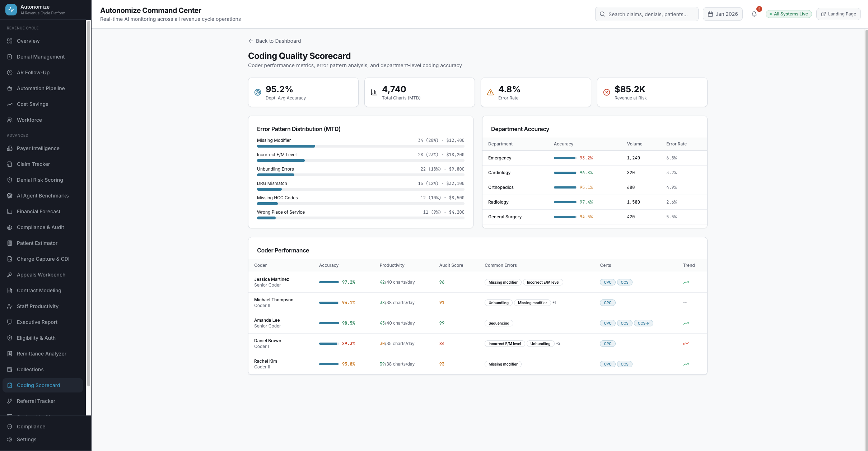
Task: Expand Michael Thompson's +1 hidden errors
Action: (554, 302)
